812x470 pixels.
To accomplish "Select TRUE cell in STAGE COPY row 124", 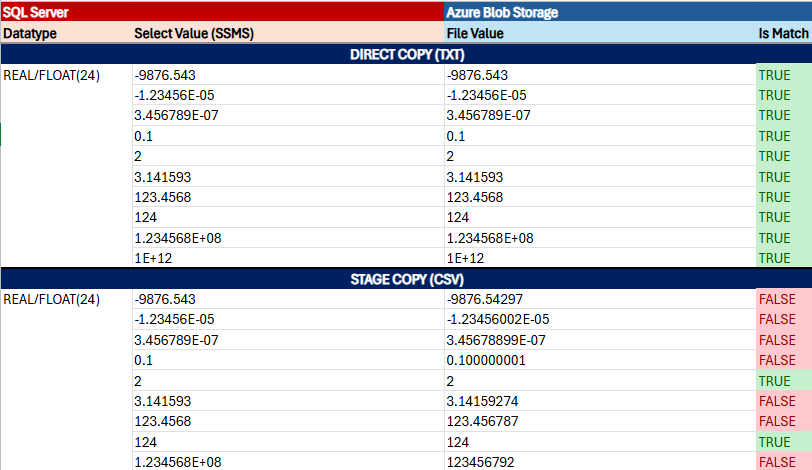I will coord(784,442).
